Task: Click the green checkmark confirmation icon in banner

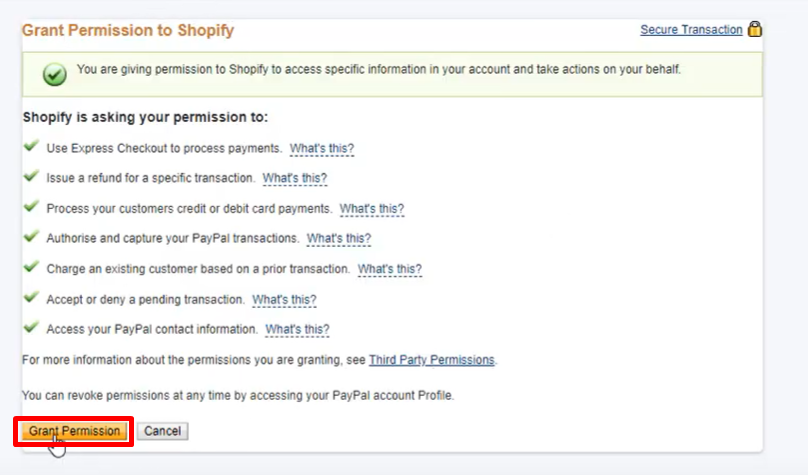Action: coord(55,74)
